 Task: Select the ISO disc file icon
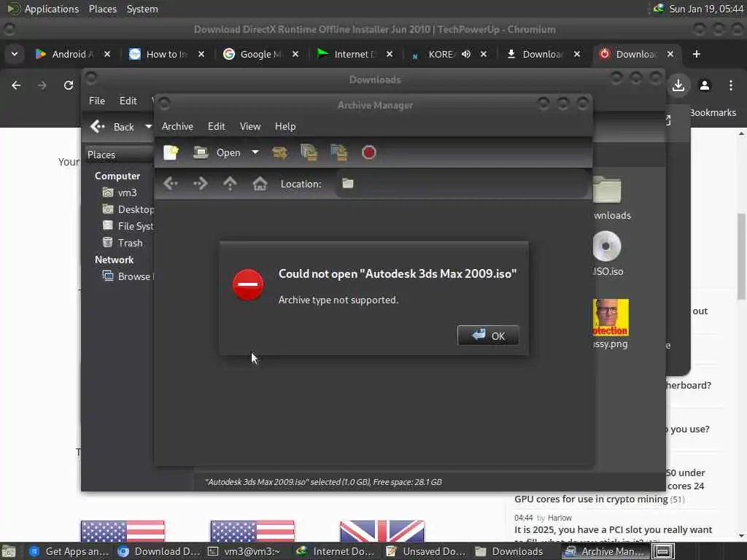[x=608, y=246]
